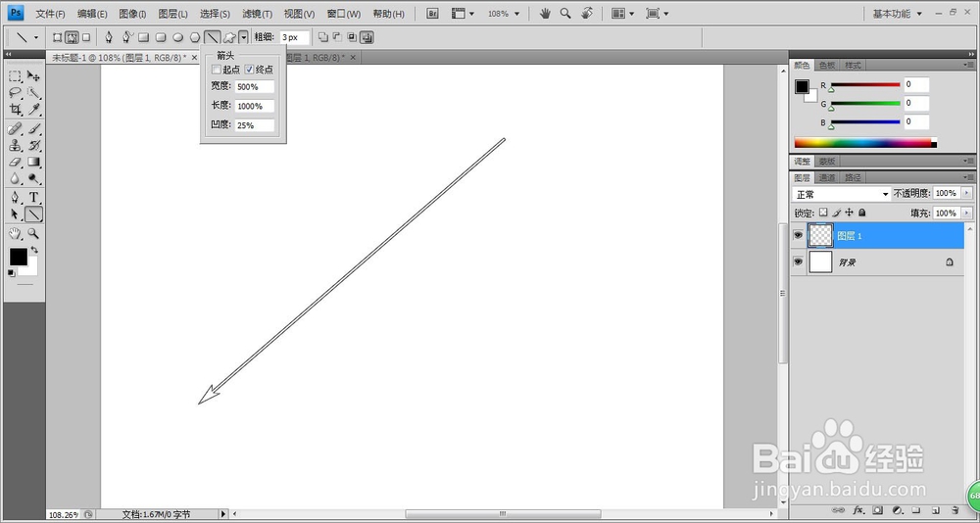Hide 图层 1 with eye icon

tap(798, 236)
